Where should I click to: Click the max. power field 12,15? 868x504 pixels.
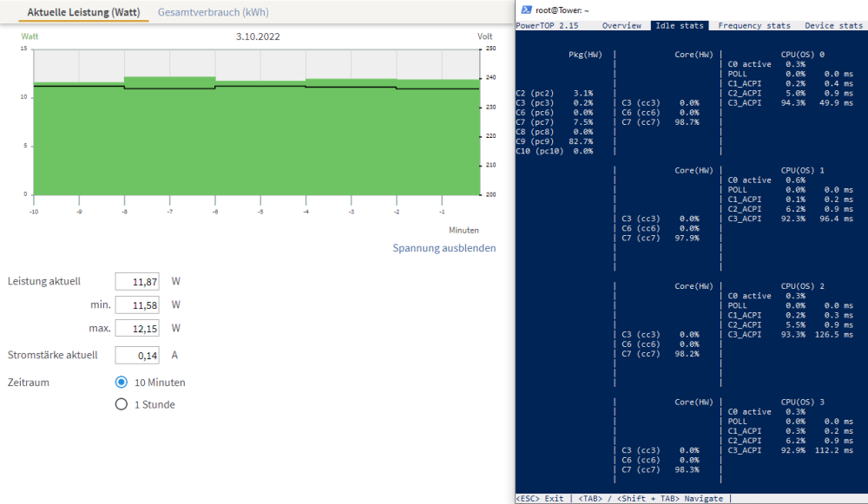137,328
